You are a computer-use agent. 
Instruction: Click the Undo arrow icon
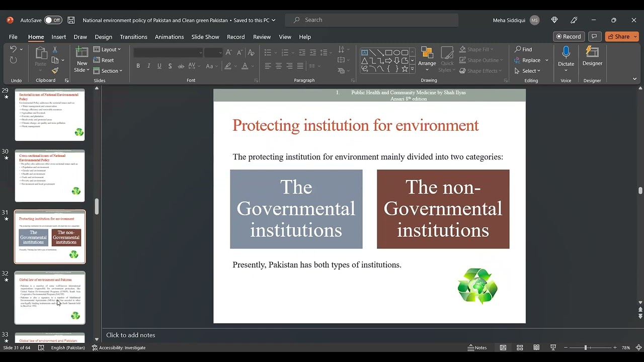(13, 49)
